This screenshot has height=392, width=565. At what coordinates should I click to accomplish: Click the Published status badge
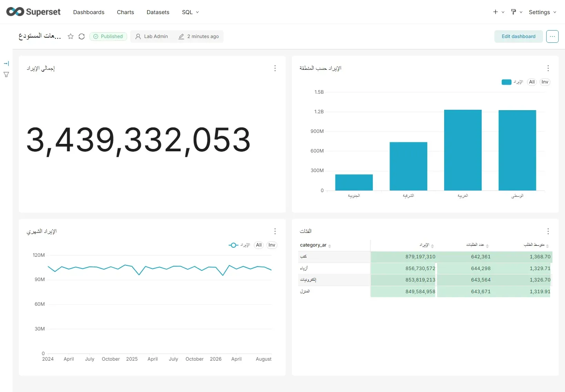[108, 36]
